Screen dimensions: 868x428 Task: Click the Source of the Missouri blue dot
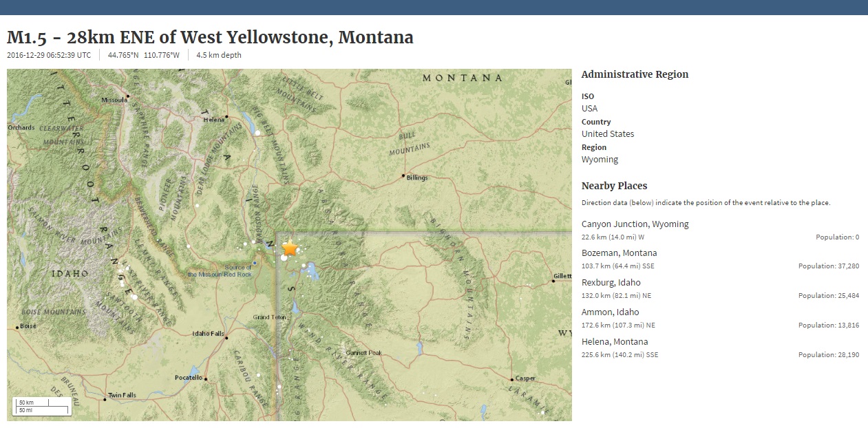[x=255, y=263]
